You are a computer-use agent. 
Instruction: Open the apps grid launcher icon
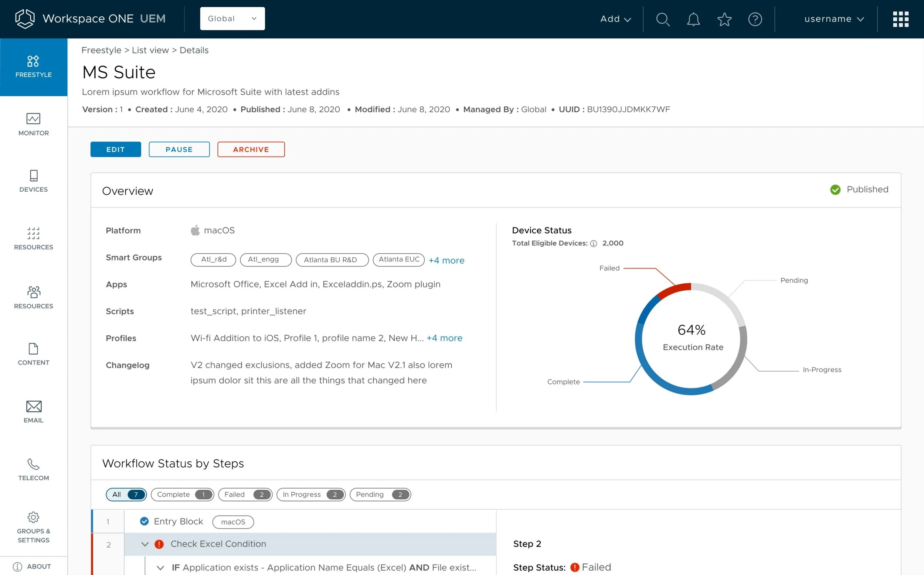(900, 19)
